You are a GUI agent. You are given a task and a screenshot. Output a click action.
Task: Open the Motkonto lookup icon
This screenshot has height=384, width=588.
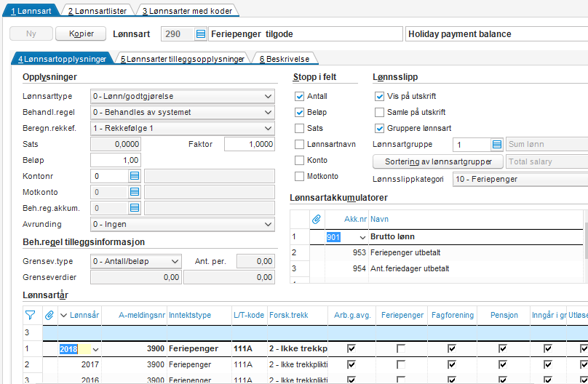pos(135,192)
